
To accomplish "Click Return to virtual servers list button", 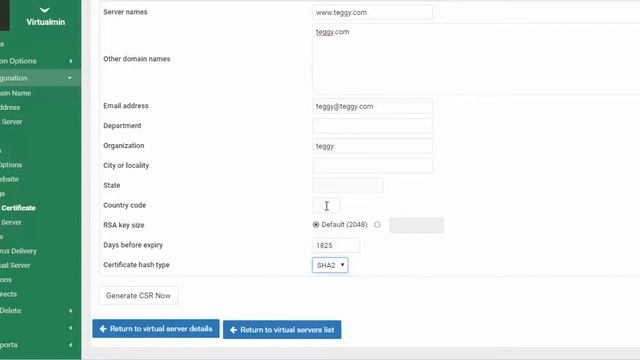I will point(282,330).
